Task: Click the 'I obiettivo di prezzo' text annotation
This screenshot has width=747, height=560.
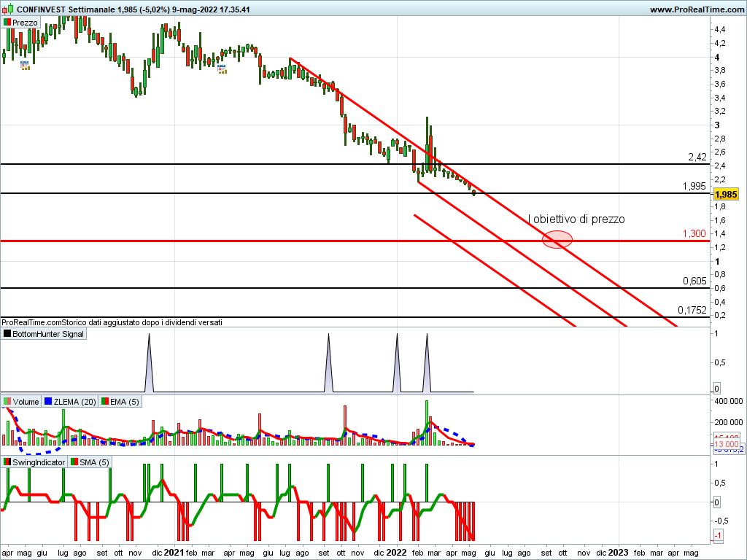Action: tap(576, 219)
